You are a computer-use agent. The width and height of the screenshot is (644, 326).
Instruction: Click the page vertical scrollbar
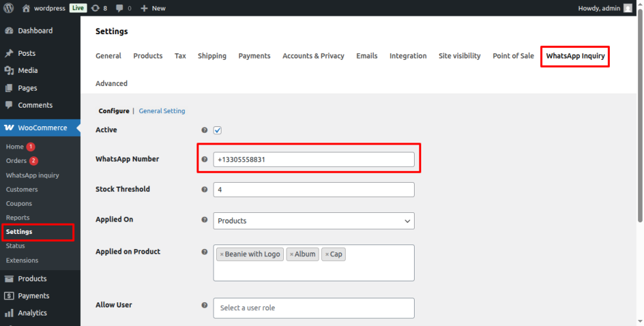(x=640, y=115)
